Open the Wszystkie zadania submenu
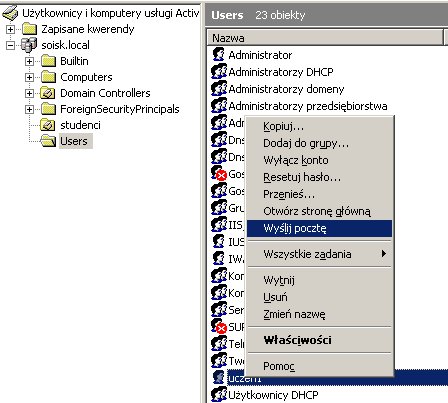Image resolution: width=448 pixels, height=403 pixels. click(x=319, y=254)
